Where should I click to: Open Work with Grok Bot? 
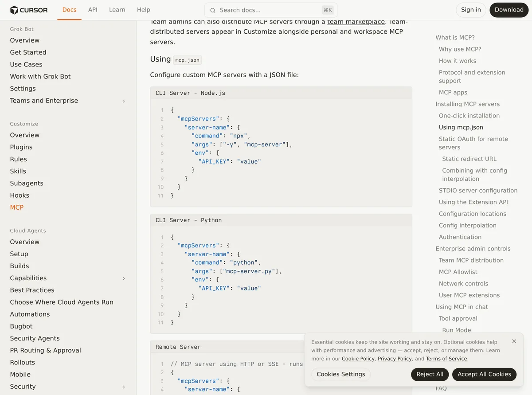click(40, 76)
